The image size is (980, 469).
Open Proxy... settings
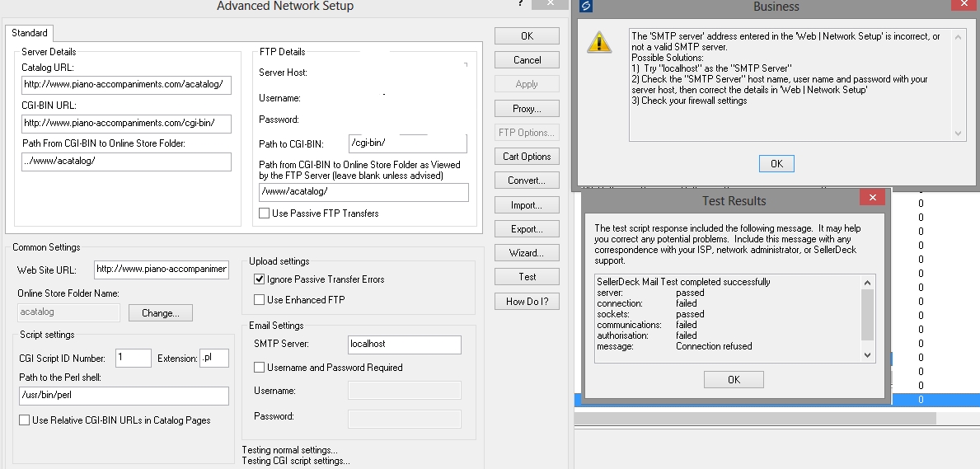(527, 109)
